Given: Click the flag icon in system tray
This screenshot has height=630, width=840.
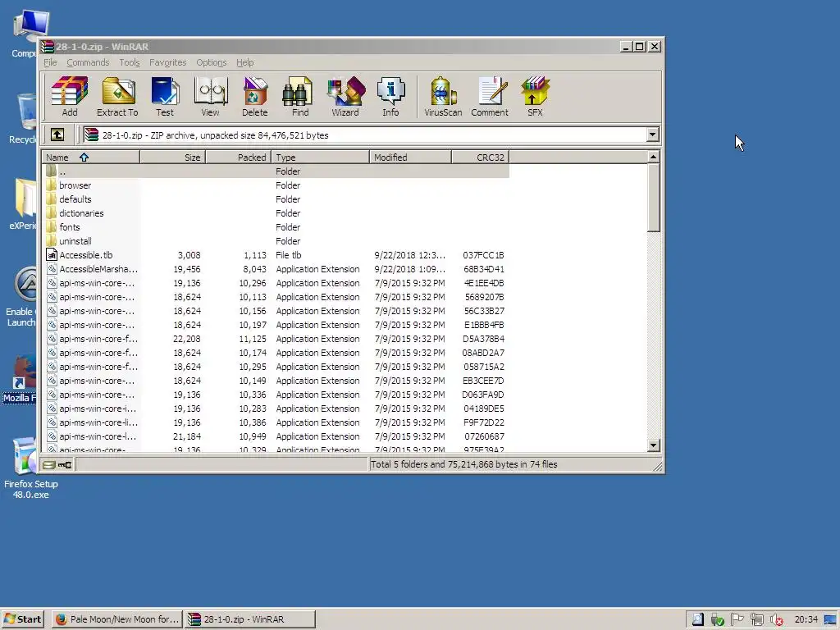Looking at the screenshot, I should click(737, 620).
